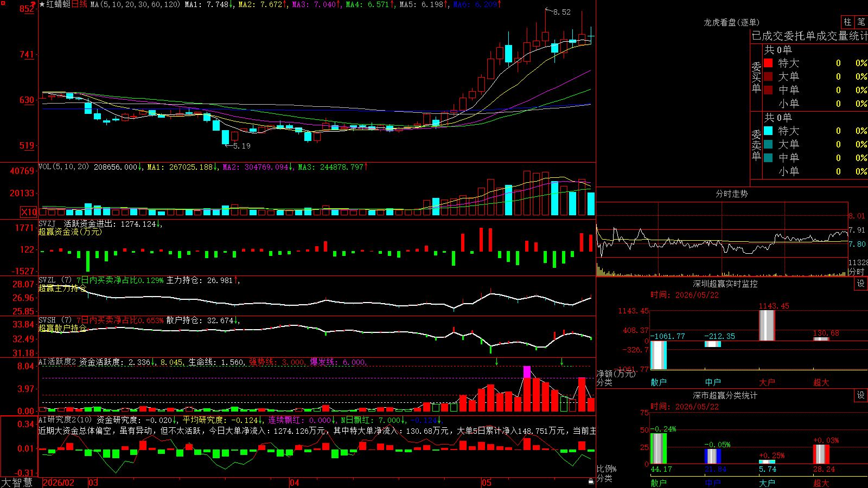Click the 净额(万元) axis label

616,374
